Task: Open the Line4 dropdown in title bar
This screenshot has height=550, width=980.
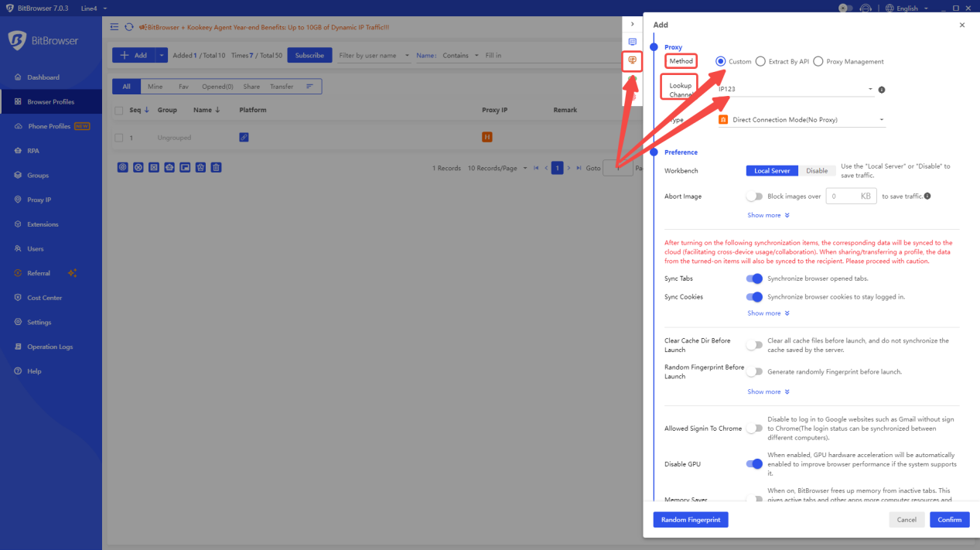Action: (x=94, y=9)
